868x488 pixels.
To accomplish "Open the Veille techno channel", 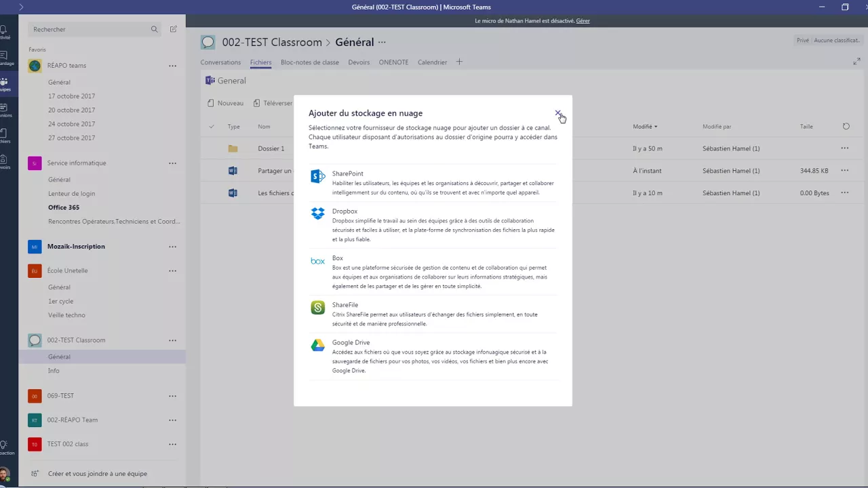I will pos(66,315).
